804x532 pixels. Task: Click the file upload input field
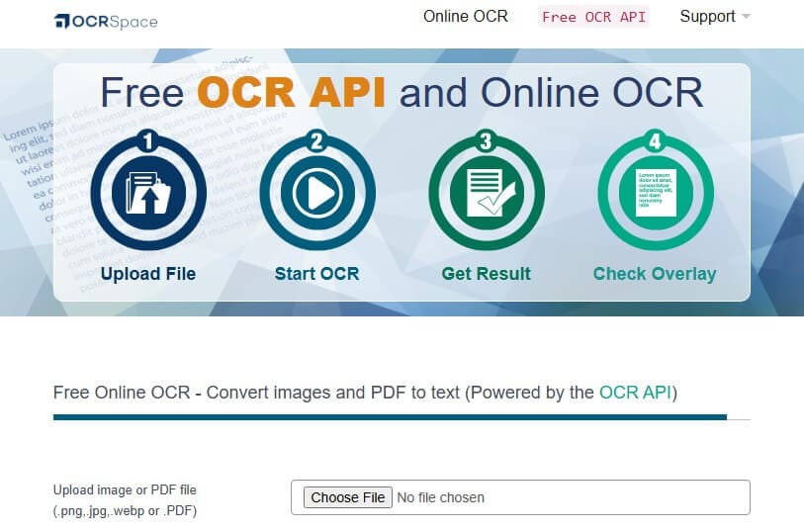(520, 497)
